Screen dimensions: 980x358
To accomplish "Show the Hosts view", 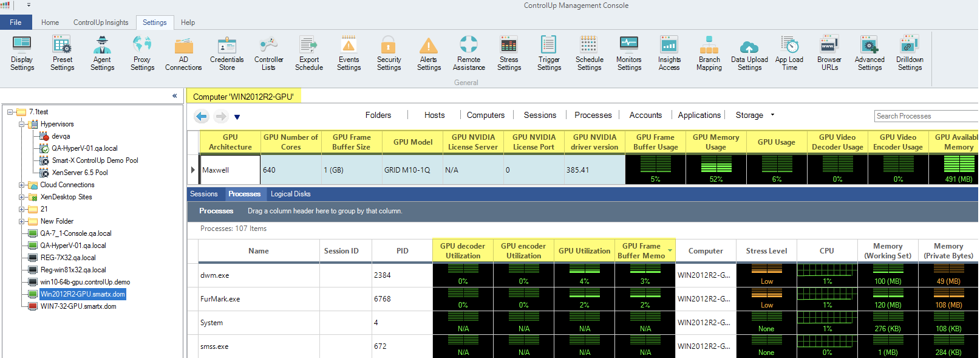I will point(434,115).
